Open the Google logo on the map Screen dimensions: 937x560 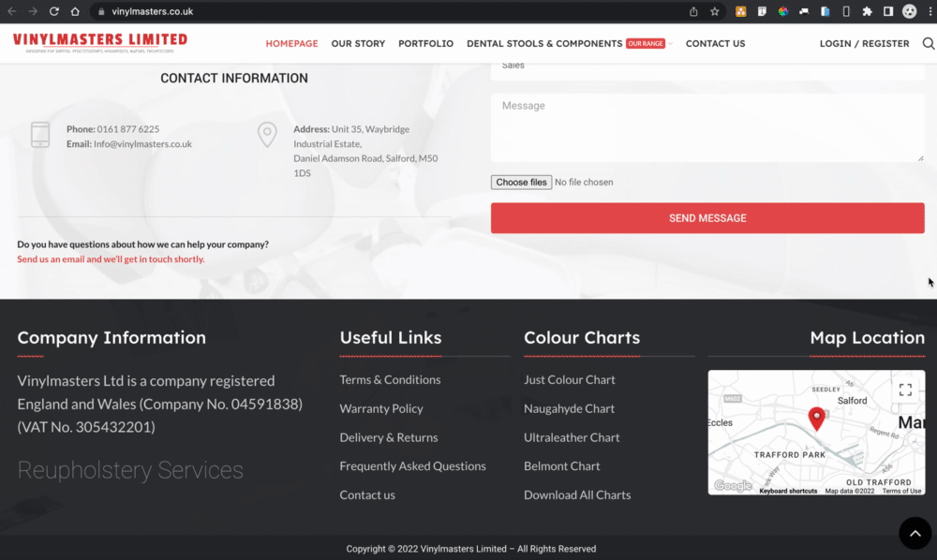point(734,486)
